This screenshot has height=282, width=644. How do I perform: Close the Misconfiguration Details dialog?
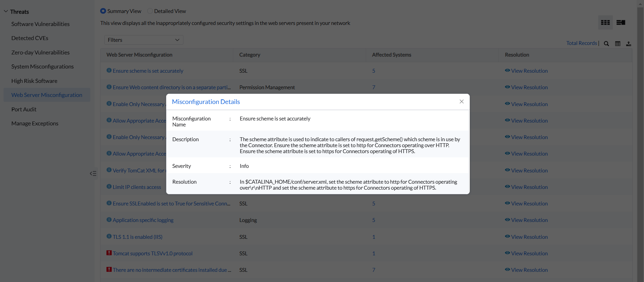point(462,101)
